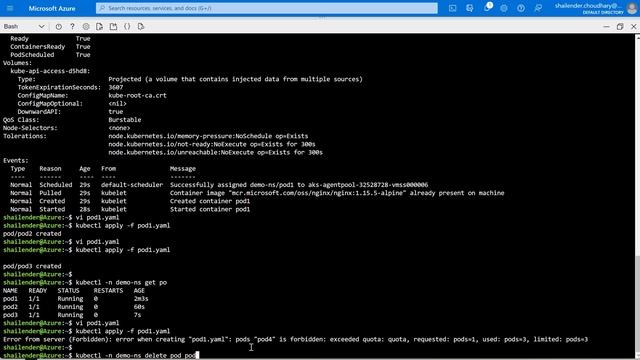Image resolution: width=640 pixels, height=360 pixels.
Task: Open a new session icon
Action: coord(113,27)
